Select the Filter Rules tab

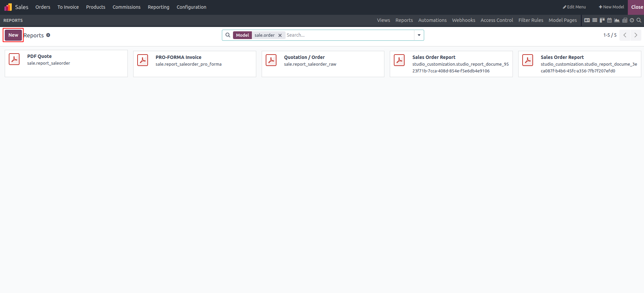(531, 20)
